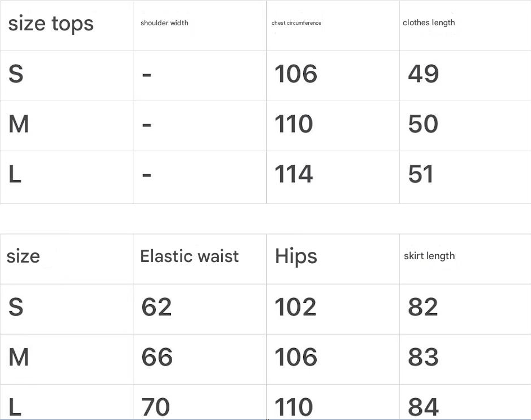Select skirt length value 82

click(x=423, y=307)
